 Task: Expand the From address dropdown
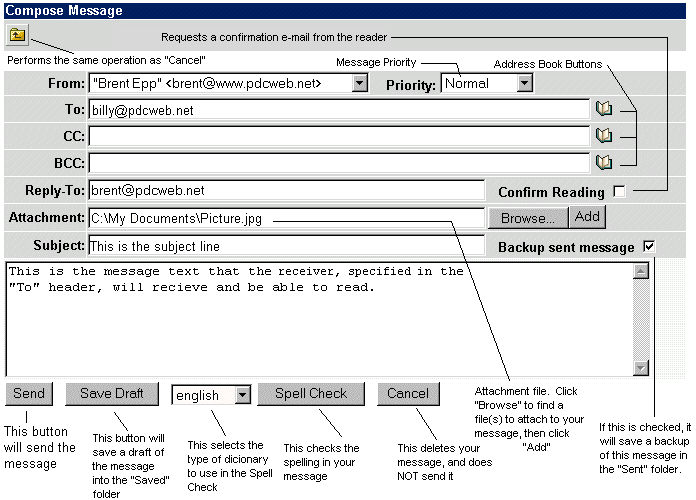(360, 83)
